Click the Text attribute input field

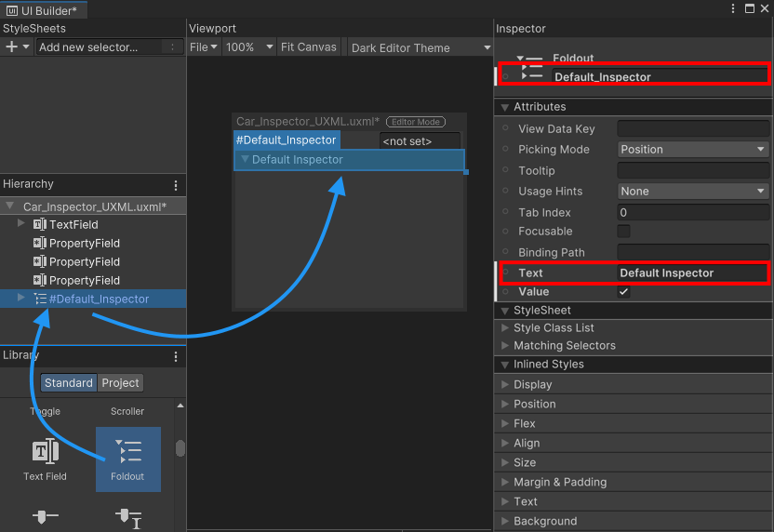coord(692,273)
